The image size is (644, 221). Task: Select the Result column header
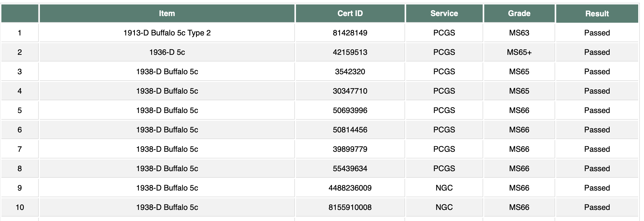[x=597, y=13]
